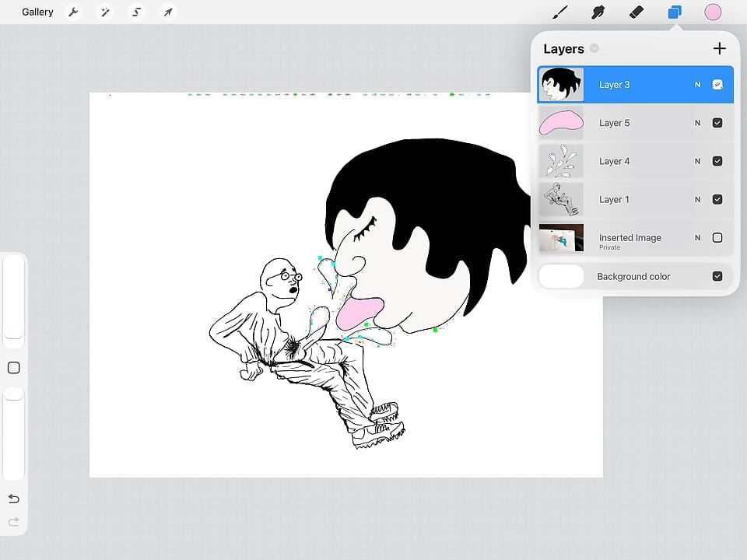Click the Layer 5 name
Viewport: 747px width, 560px height.
pyautogui.click(x=614, y=123)
